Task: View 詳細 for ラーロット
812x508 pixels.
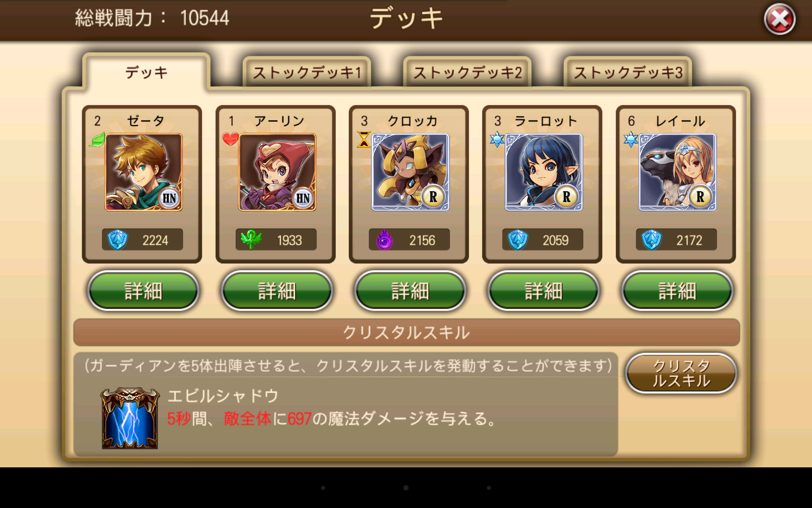Action: [544, 291]
